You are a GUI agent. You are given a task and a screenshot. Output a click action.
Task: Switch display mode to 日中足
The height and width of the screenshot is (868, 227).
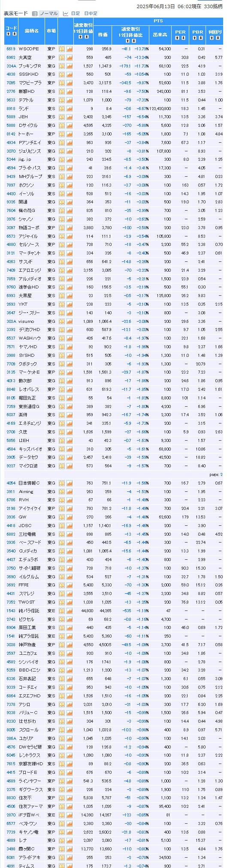click(x=91, y=14)
